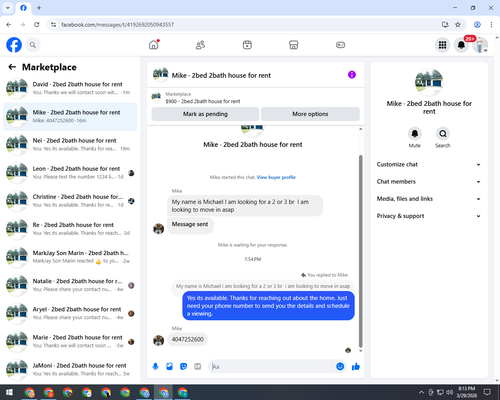Open emoji picker in message box
The width and height of the screenshot is (500, 400).
(x=340, y=367)
